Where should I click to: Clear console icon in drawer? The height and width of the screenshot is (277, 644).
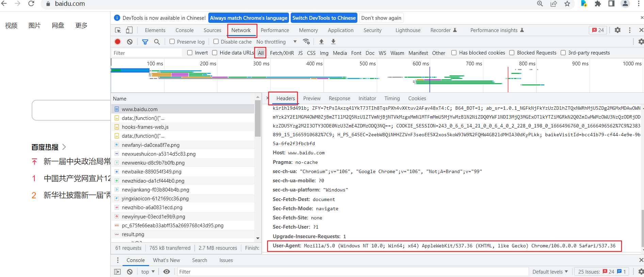[x=130, y=272]
